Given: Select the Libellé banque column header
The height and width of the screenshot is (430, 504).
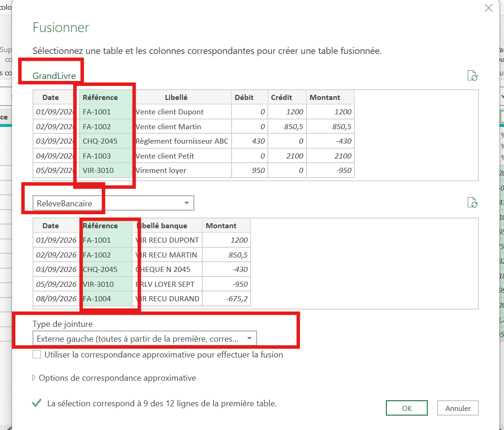Looking at the screenshot, I should tap(167, 225).
